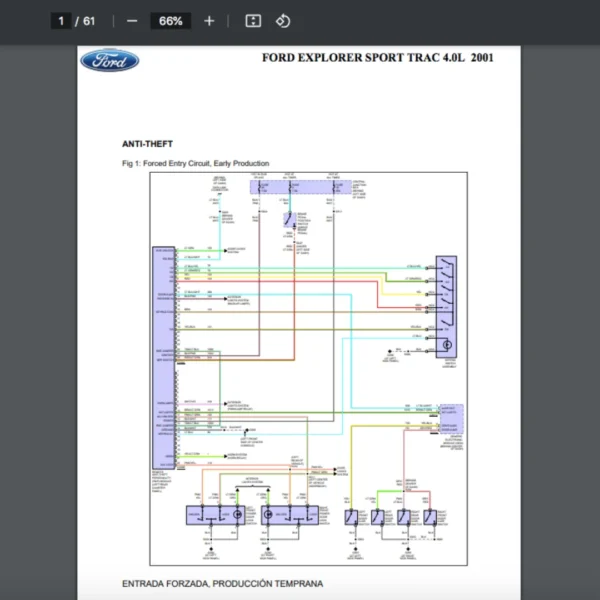The image size is (600, 600).
Task: Select the ANTI-THEFT section heading
Action: pos(147,144)
